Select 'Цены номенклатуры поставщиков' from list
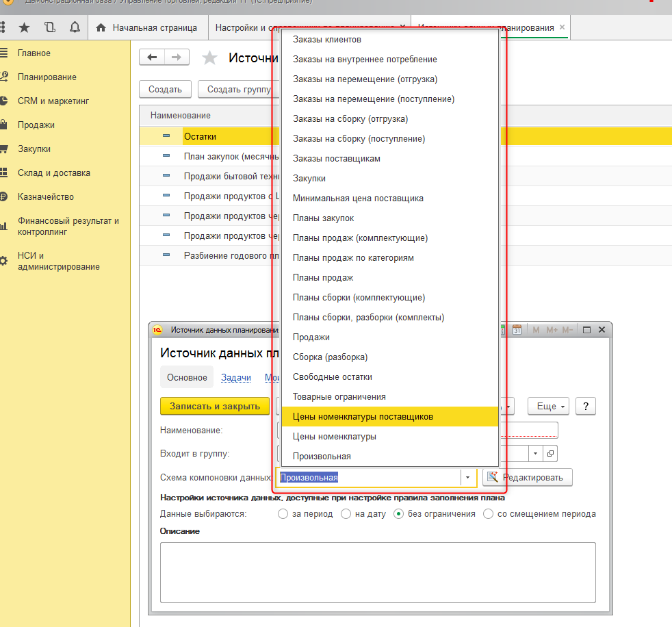The height and width of the screenshot is (627, 672). tap(363, 416)
